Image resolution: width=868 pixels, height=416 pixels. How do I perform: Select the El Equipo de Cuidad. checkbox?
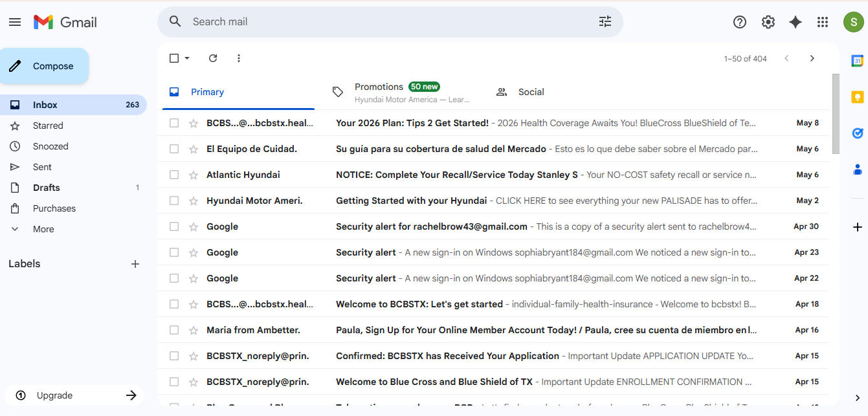tap(174, 149)
